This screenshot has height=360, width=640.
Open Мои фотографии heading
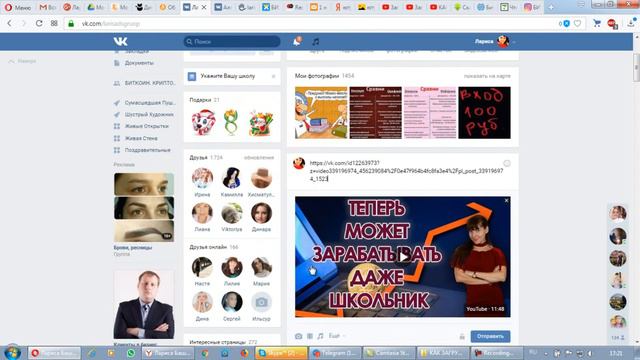coord(317,76)
